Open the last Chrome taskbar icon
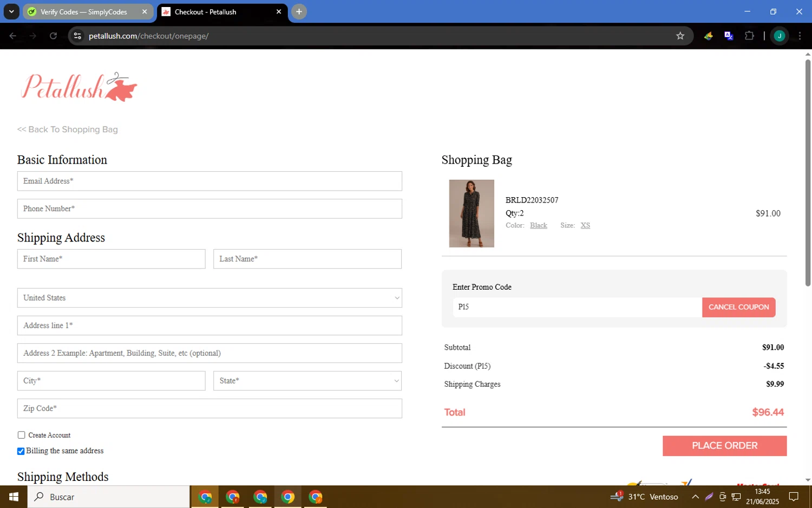 [316, 497]
